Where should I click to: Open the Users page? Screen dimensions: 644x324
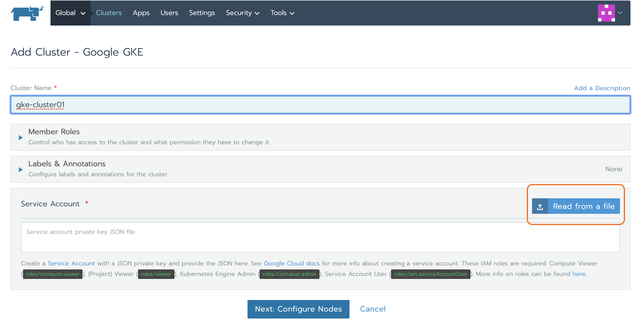[x=169, y=13]
